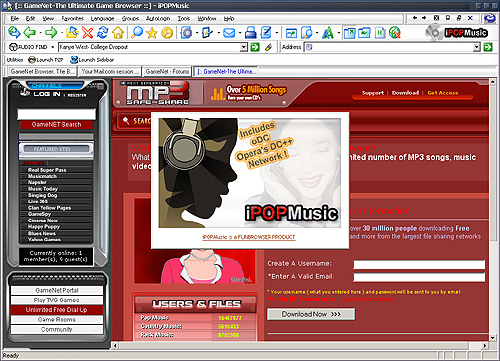Click the iPOPMusic CD logo
Image resolution: width=500 pixels, height=361 pixels.
coord(457,33)
